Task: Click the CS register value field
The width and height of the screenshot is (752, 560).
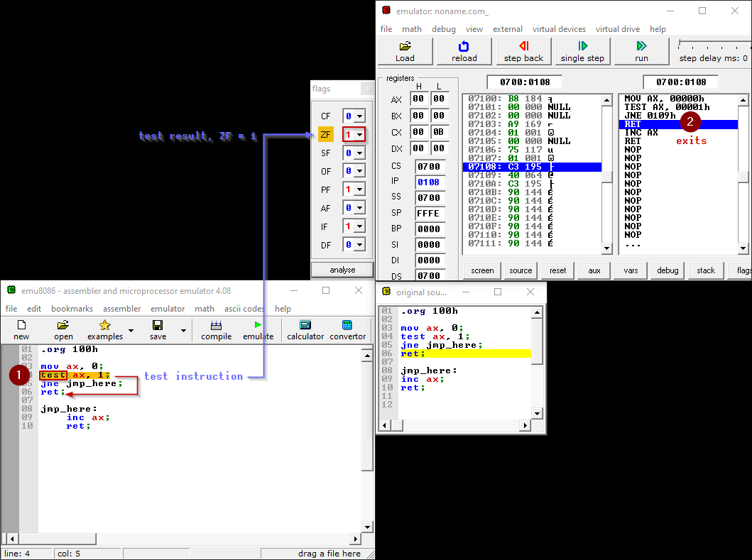Action: pyautogui.click(x=429, y=166)
